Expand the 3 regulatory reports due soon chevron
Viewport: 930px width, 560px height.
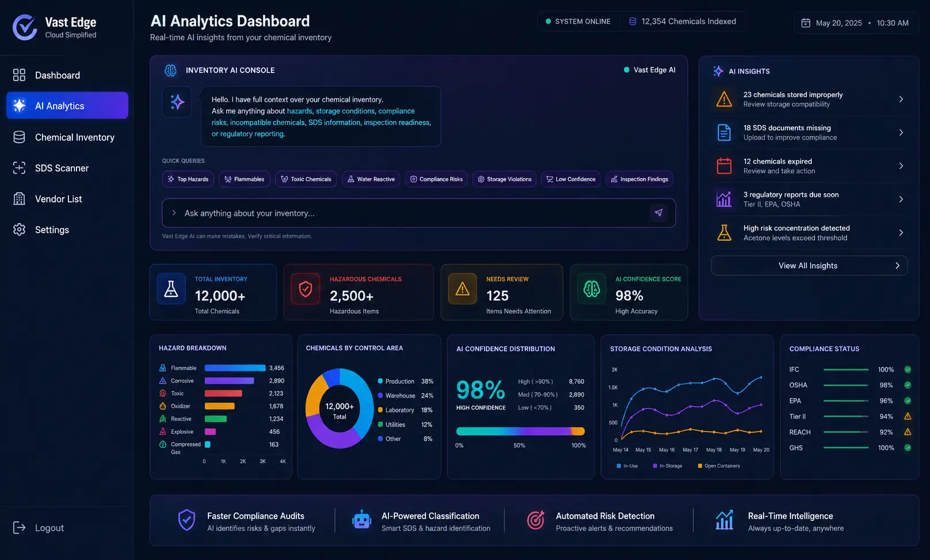(901, 199)
